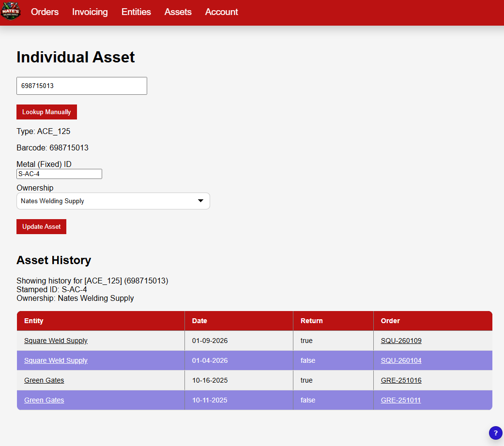This screenshot has width=504, height=446.
Task: Open order GRE-251016
Action: pos(401,380)
